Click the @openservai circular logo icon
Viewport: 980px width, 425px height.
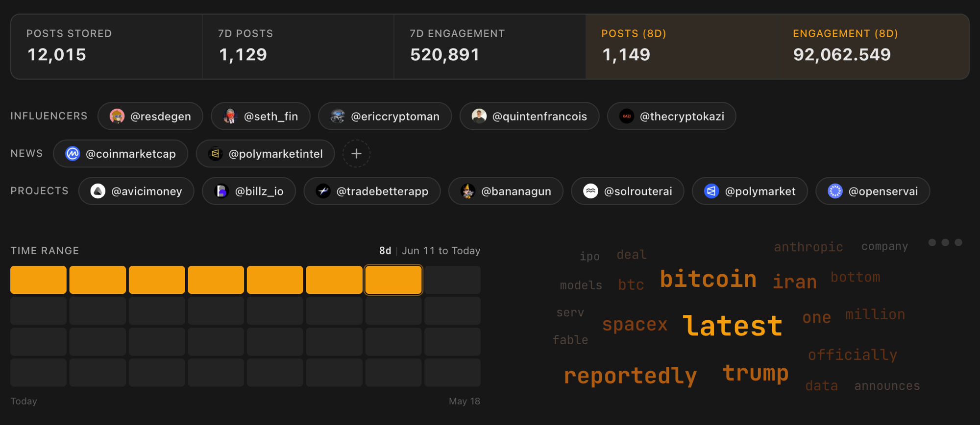[835, 191]
